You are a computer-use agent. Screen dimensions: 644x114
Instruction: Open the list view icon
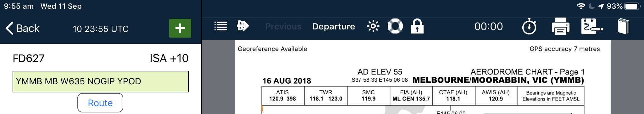221,26
